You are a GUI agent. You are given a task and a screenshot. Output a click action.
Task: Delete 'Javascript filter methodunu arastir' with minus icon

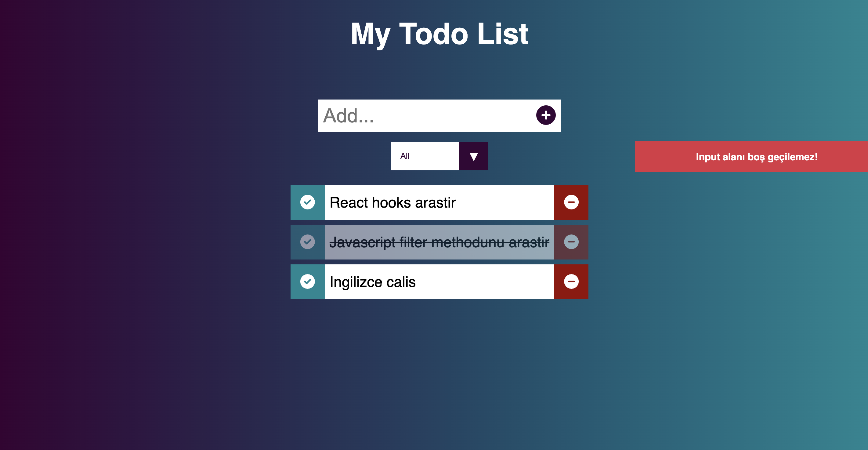coord(571,242)
